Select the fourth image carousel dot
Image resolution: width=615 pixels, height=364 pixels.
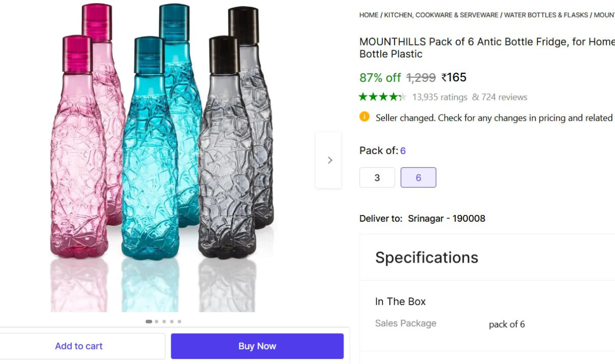(x=172, y=322)
